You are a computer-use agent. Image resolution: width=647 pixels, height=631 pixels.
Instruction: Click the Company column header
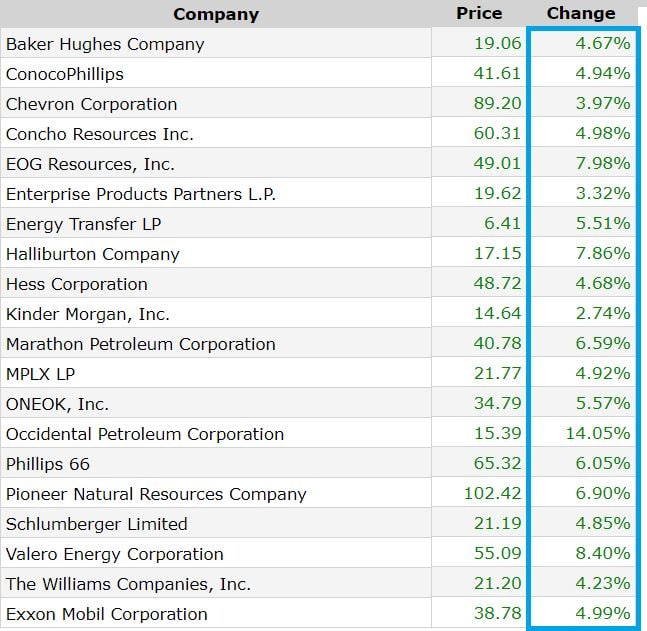215,14
